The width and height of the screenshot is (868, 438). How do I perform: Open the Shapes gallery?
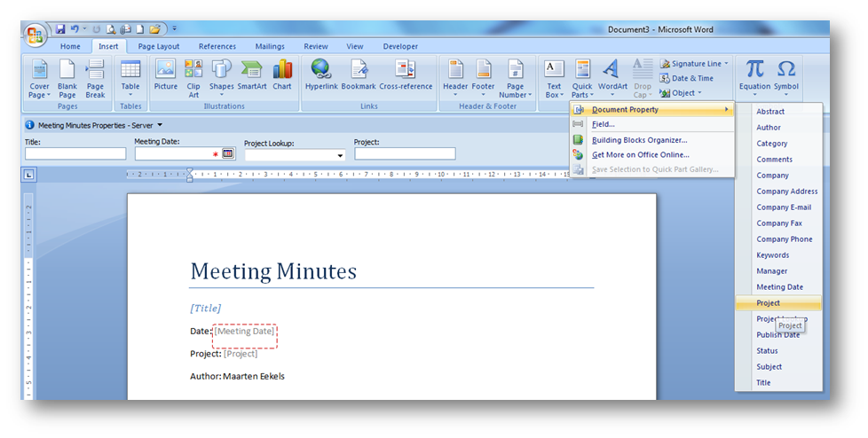pos(221,79)
